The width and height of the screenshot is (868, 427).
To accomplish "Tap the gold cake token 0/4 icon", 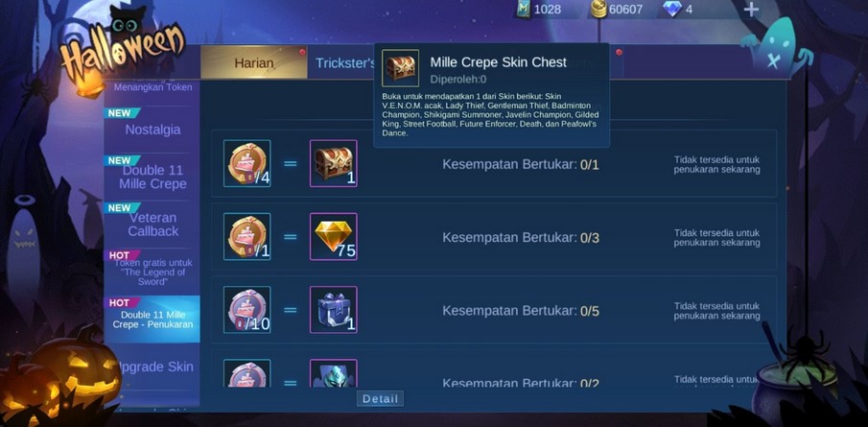I will pos(246,163).
